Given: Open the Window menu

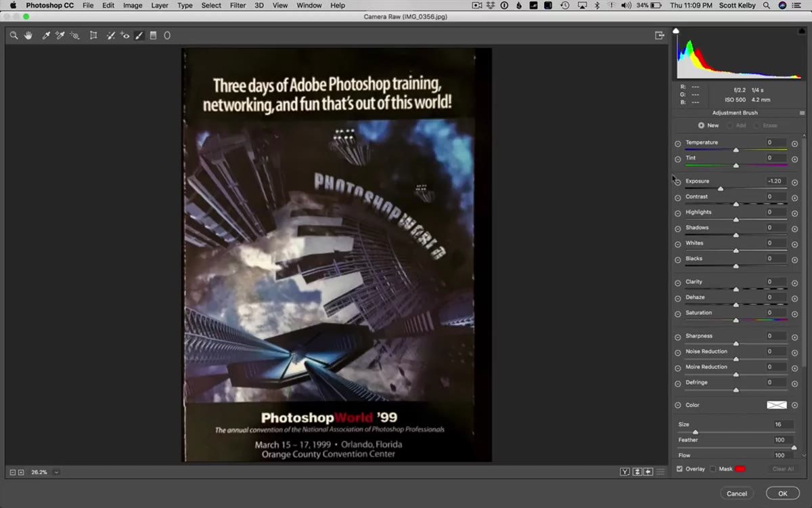Looking at the screenshot, I should (309, 5).
